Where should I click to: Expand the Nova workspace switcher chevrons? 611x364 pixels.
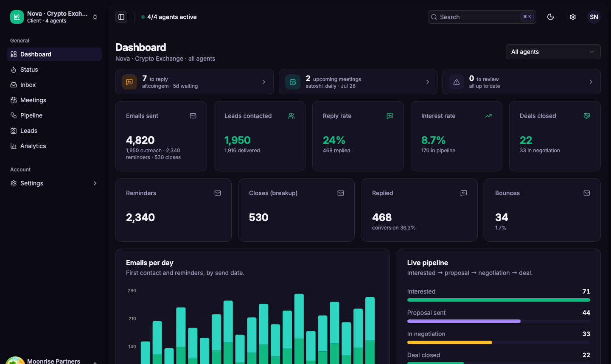[x=95, y=17]
